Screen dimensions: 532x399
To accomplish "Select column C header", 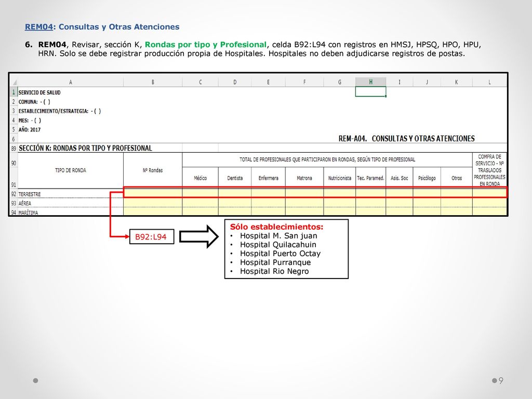I will pyautogui.click(x=200, y=82).
